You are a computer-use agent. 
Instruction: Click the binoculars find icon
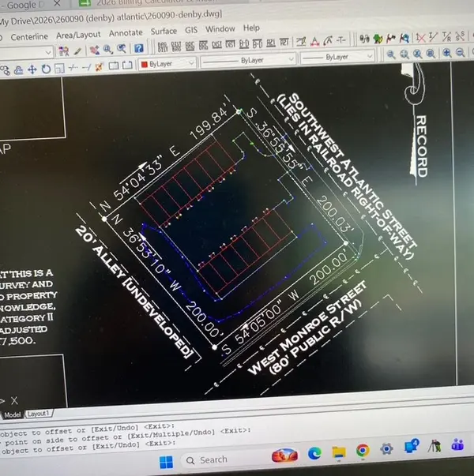[x=364, y=39]
